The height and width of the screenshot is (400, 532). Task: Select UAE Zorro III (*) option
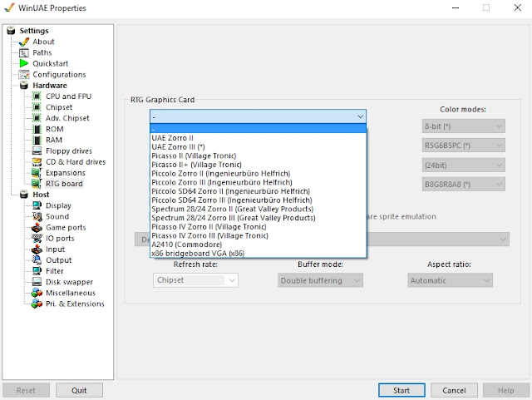click(258, 146)
